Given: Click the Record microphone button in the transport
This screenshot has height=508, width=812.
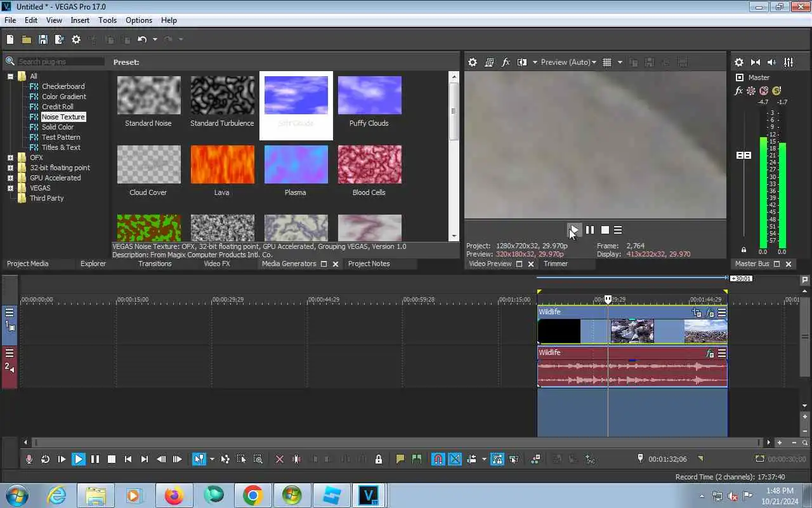Looking at the screenshot, I should [29, 459].
